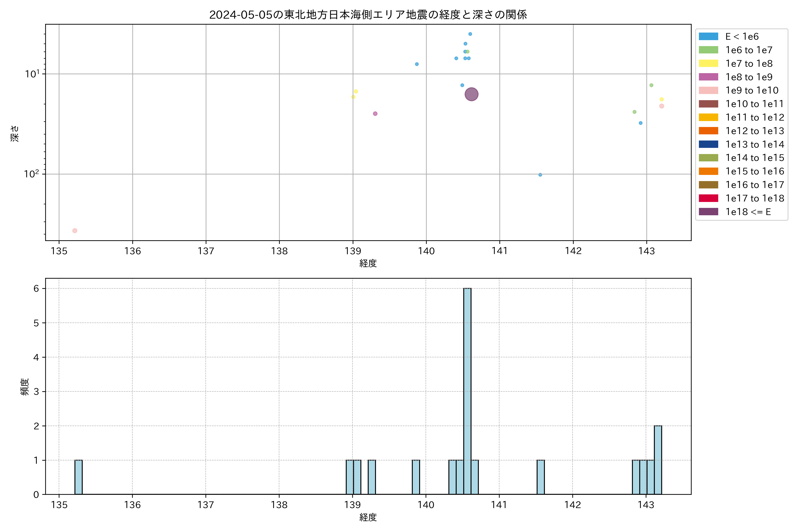Screen dimensions: 798x532
Task: Click the green '1e6 to 1e7' legend swatch
Action: pyautogui.click(x=708, y=50)
